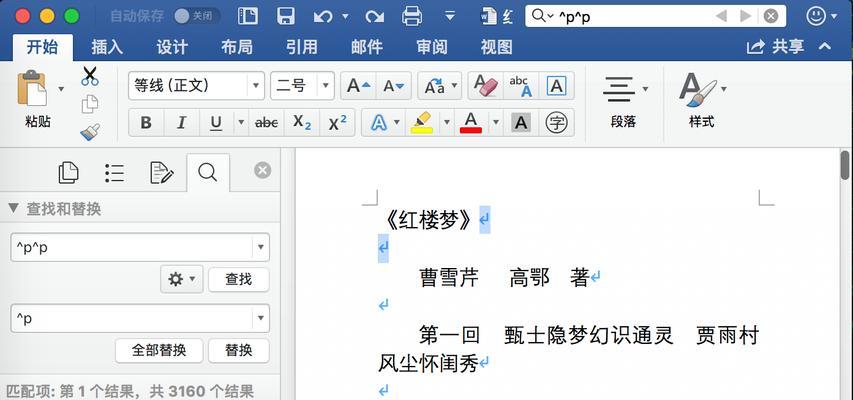
Task: Open the Paragraph 段落 settings
Action: pos(623,101)
